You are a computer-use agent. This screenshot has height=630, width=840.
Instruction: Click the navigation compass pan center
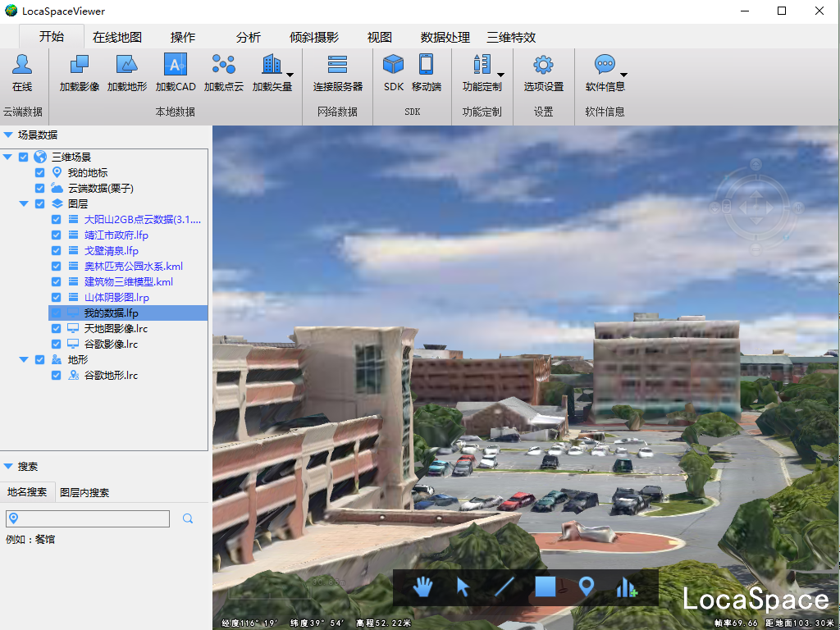[x=756, y=208]
